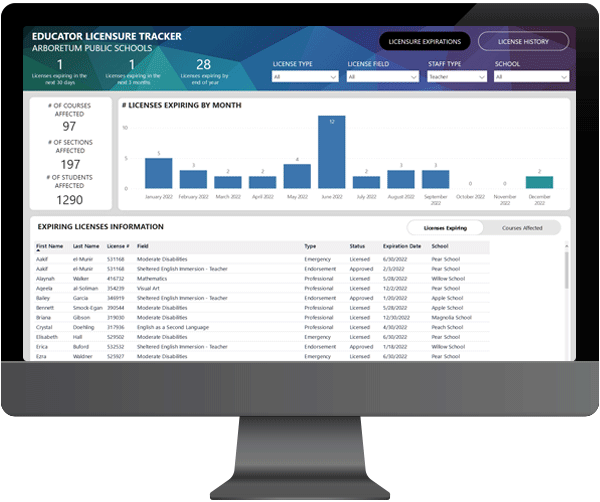
Task: Sort by License # column header
Action: pos(118,246)
